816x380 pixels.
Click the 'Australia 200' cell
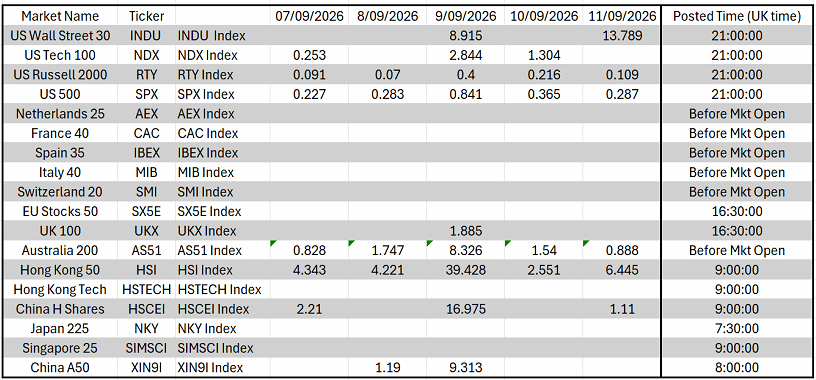(x=59, y=250)
